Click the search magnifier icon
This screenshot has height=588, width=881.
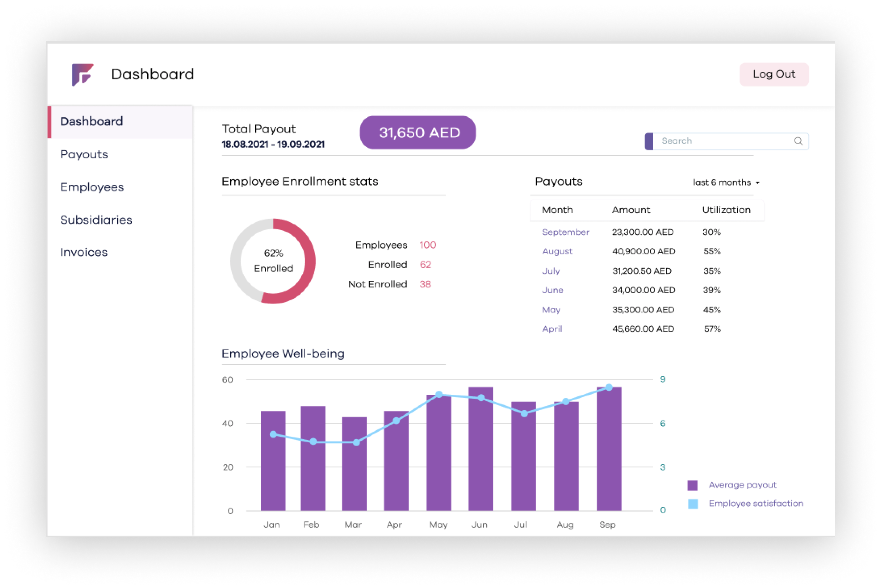coord(798,141)
